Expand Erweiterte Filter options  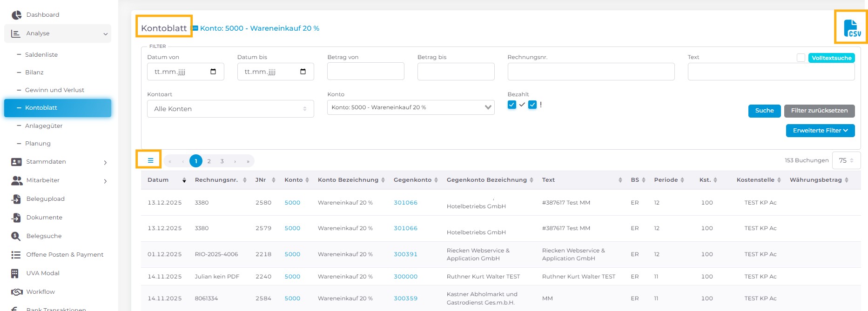pyautogui.click(x=820, y=131)
